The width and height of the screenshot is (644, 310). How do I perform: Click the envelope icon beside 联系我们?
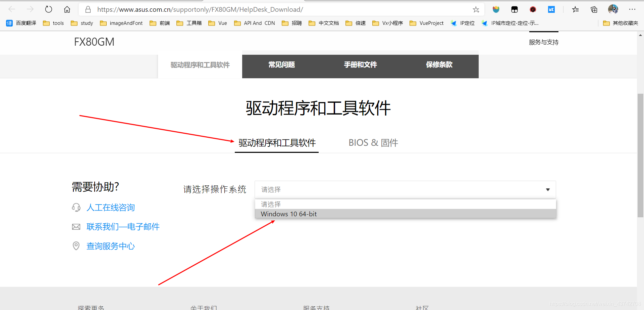point(76,227)
